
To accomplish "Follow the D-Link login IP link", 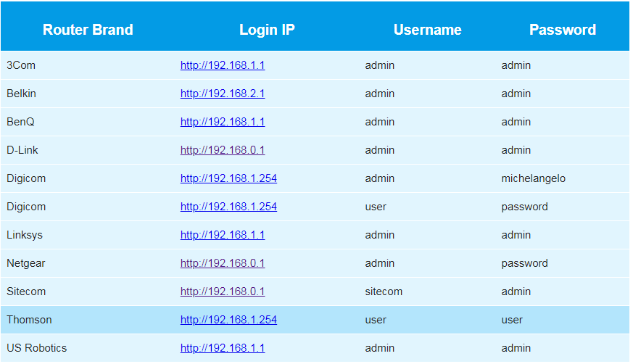I will 223,150.
